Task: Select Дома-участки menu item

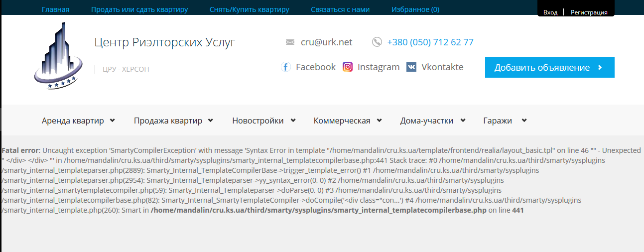Action: click(x=427, y=121)
